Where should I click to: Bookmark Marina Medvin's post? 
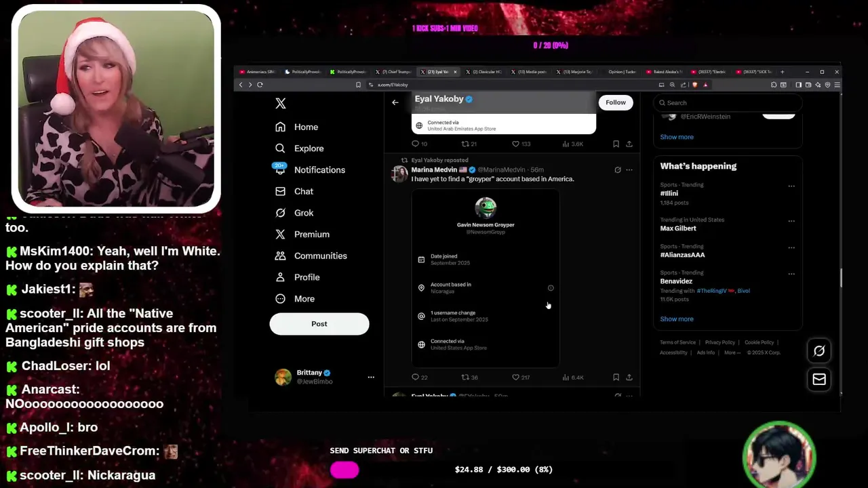click(616, 378)
